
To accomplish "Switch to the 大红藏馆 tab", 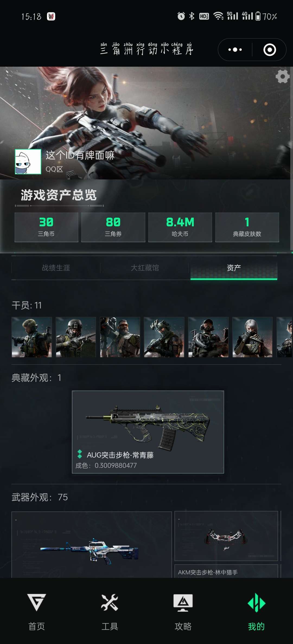I will point(145,268).
